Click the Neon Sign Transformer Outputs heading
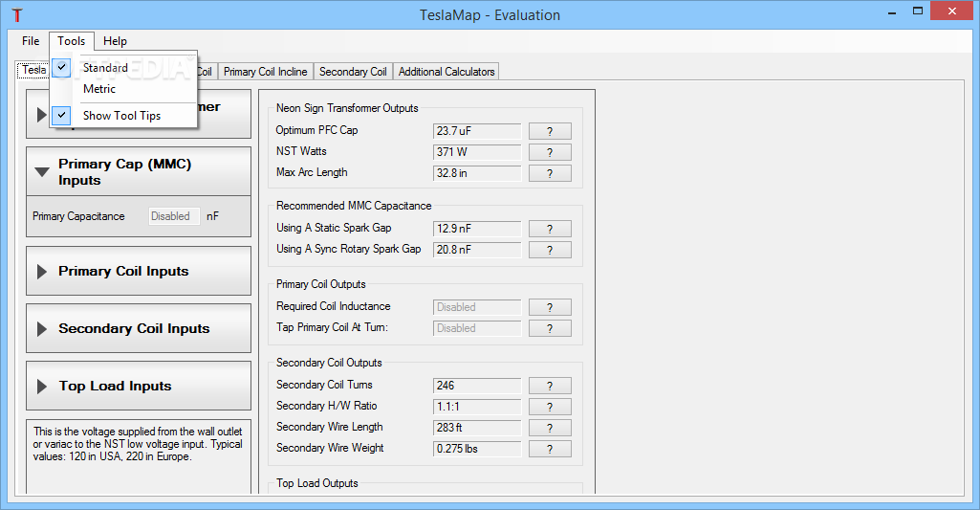The image size is (980, 510). coord(347,108)
